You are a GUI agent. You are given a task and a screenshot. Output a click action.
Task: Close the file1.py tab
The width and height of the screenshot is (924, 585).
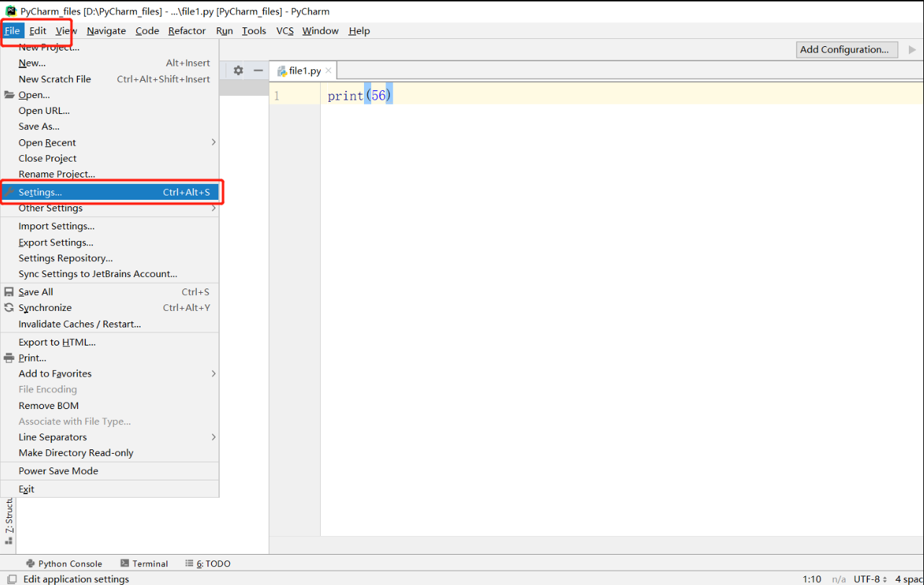(x=329, y=71)
